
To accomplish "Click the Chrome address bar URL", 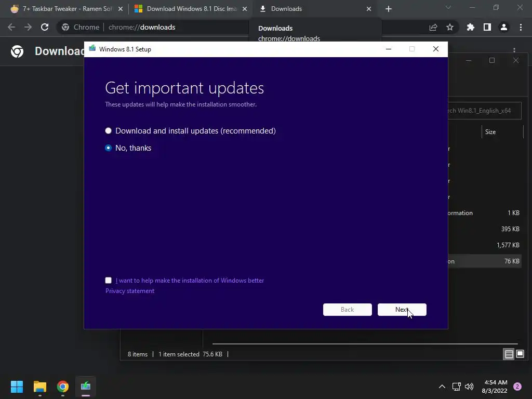I will tap(142, 27).
